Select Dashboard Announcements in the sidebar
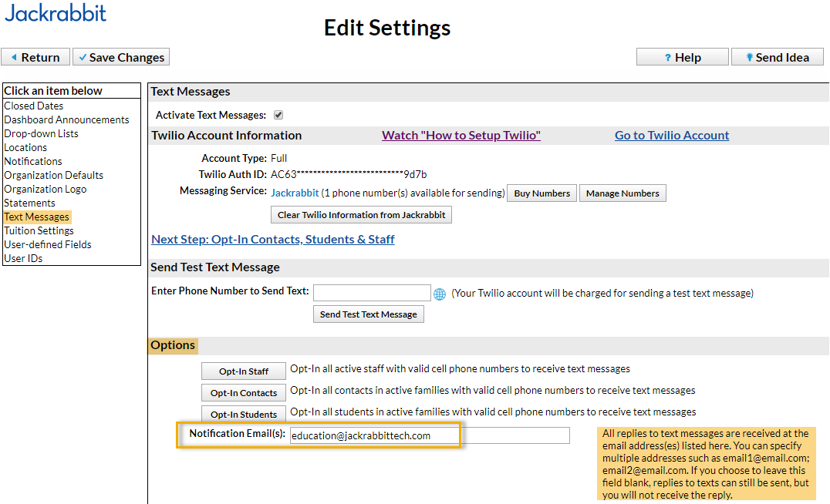 click(x=66, y=119)
